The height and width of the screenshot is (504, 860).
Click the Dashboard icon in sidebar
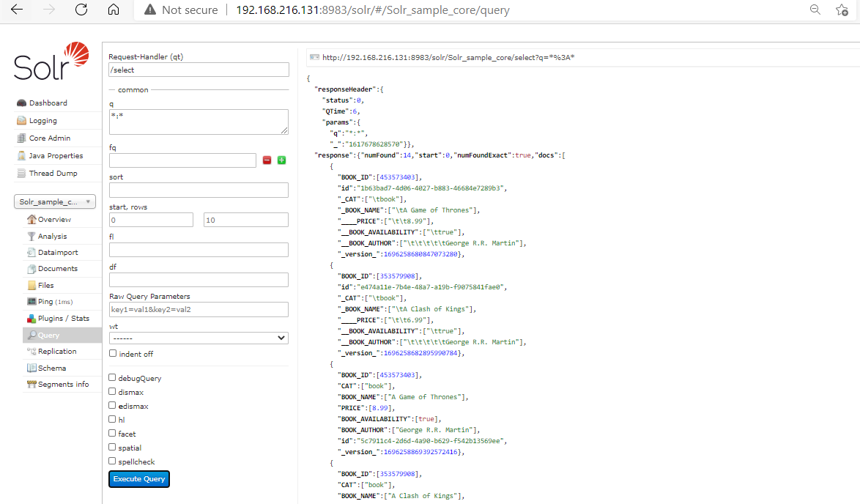[x=21, y=103]
